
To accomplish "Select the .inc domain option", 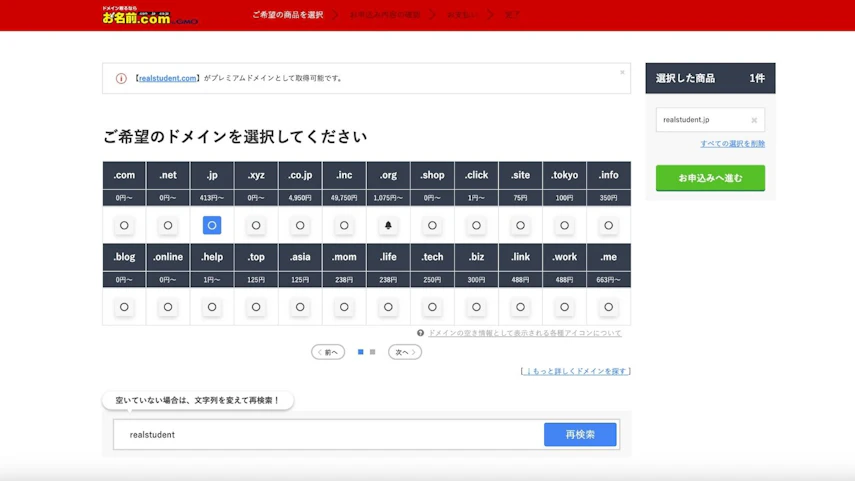I will pos(344,225).
